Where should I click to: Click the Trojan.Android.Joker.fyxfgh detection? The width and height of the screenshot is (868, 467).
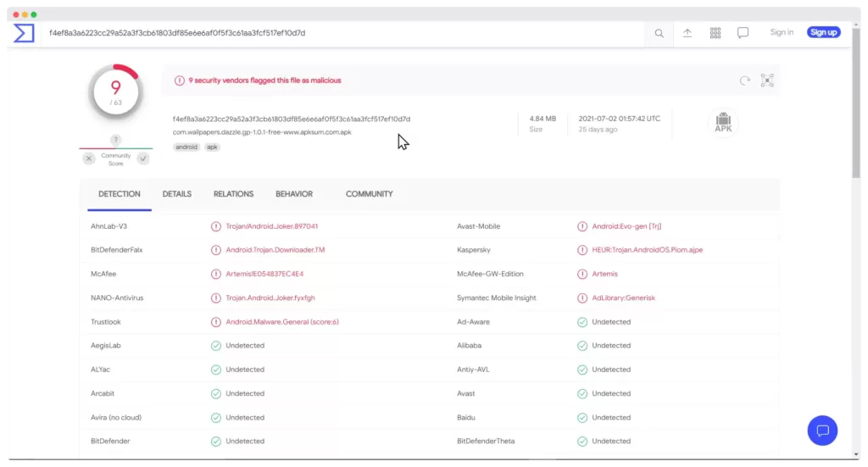[x=270, y=297]
